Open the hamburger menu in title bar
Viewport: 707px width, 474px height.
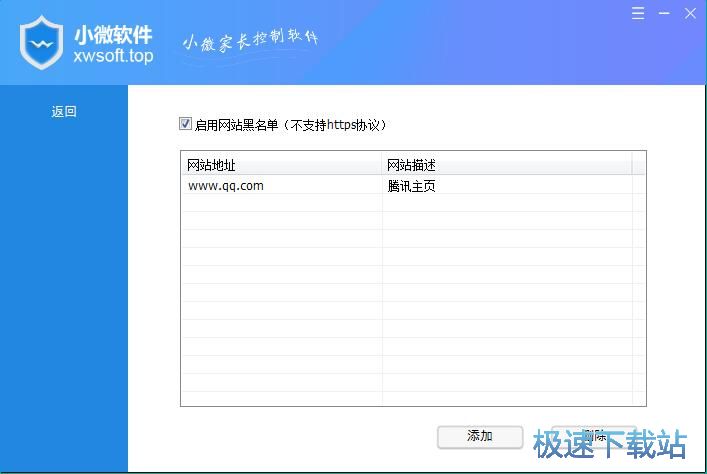click(x=638, y=13)
